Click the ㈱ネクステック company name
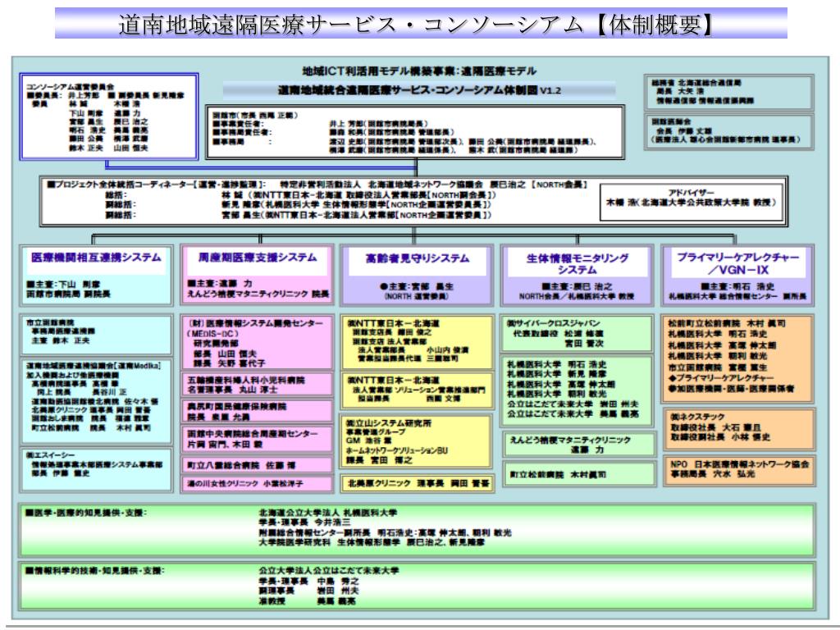The height and width of the screenshot is (630, 840). [697, 416]
